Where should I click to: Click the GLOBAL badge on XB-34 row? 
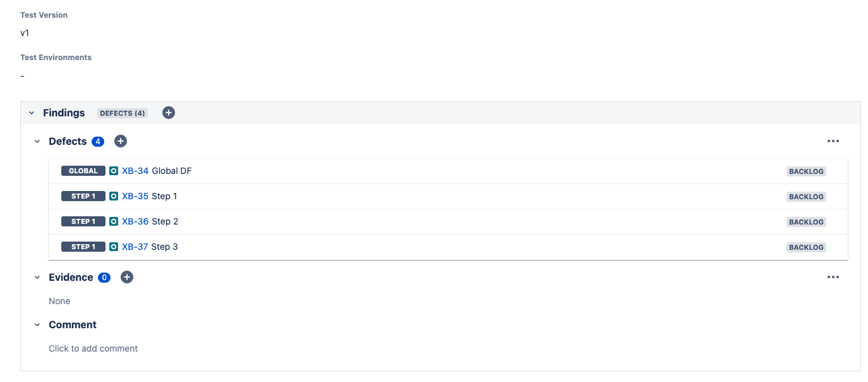pyautogui.click(x=83, y=171)
